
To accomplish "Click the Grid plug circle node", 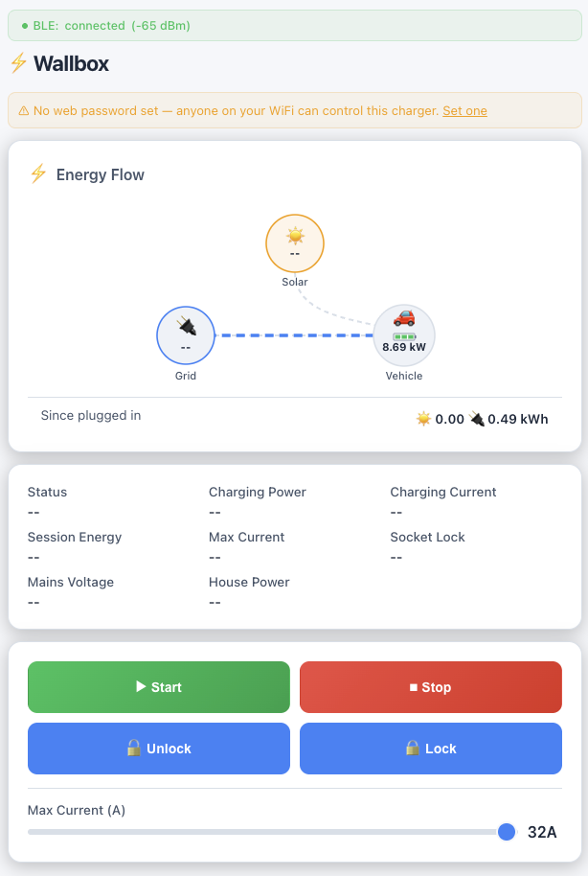I will point(186,335).
